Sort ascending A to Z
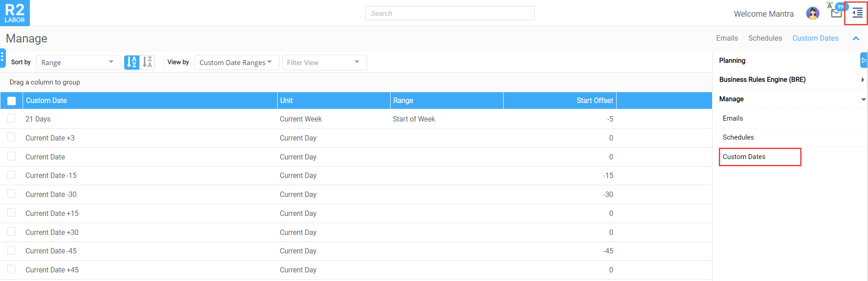Image resolution: width=868 pixels, height=281 pixels. pyautogui.click(x=132, y=62)
